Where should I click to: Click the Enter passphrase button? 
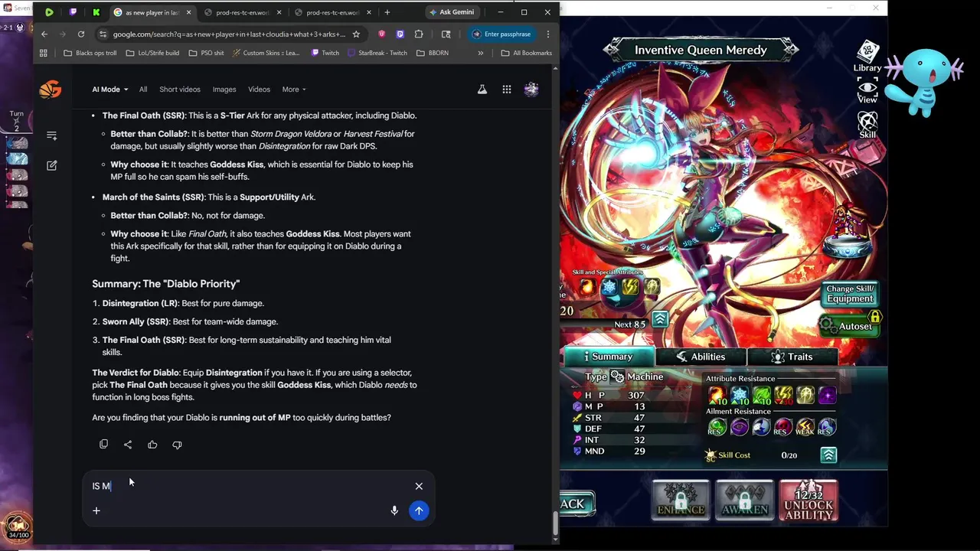501,34
